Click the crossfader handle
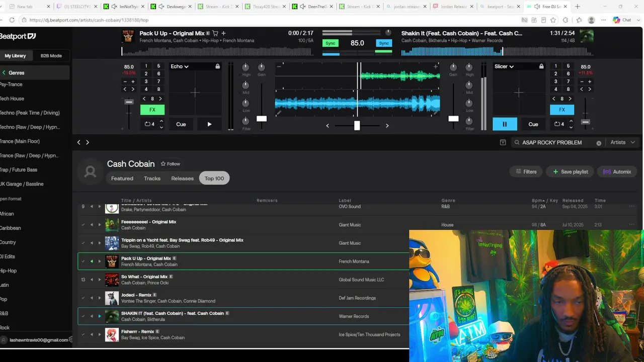 coord(357,126)
